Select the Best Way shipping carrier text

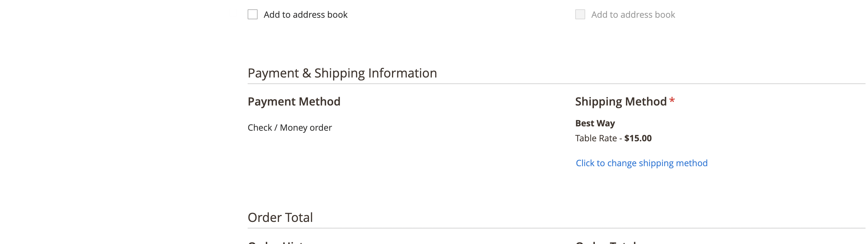[x=595, y=123]
